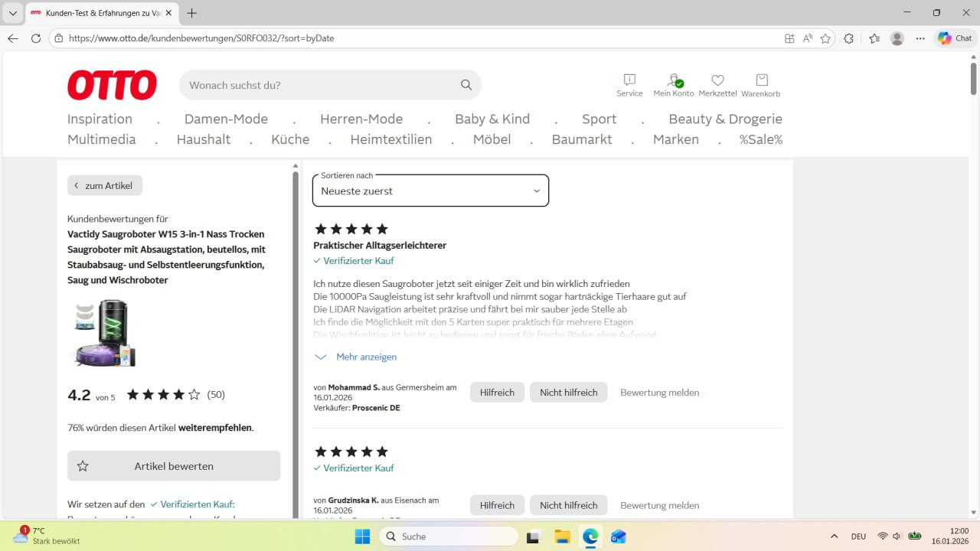Open tab actions menu chevron
980x551 pixels.
point(12,13)
